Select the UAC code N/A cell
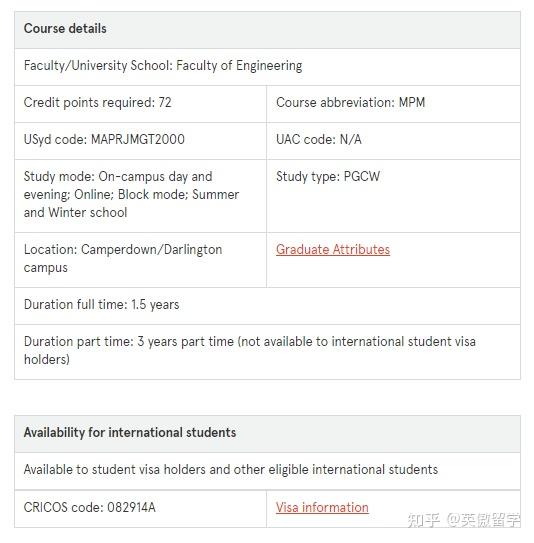 [x=393, y=141]
